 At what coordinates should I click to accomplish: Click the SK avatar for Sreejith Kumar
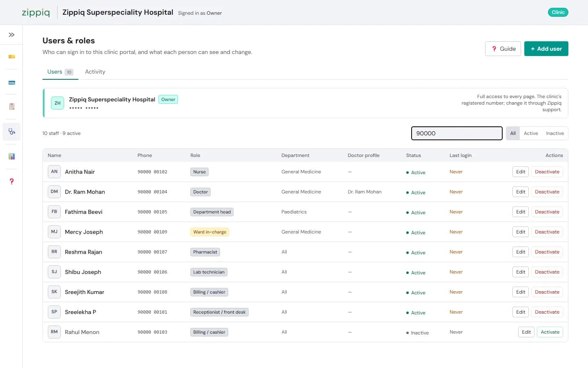pyautogui.click(x=54, y=292)
